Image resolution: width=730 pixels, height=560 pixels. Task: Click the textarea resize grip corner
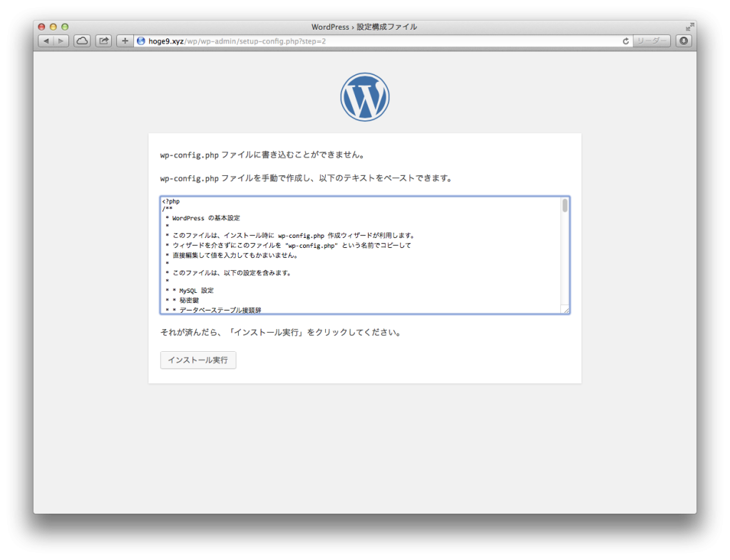[x=566, y=310]
